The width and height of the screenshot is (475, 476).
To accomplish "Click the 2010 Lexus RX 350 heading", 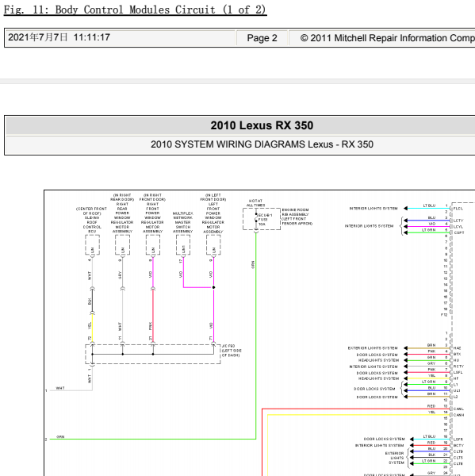I will pyautogui.click(x=262, y=125).
